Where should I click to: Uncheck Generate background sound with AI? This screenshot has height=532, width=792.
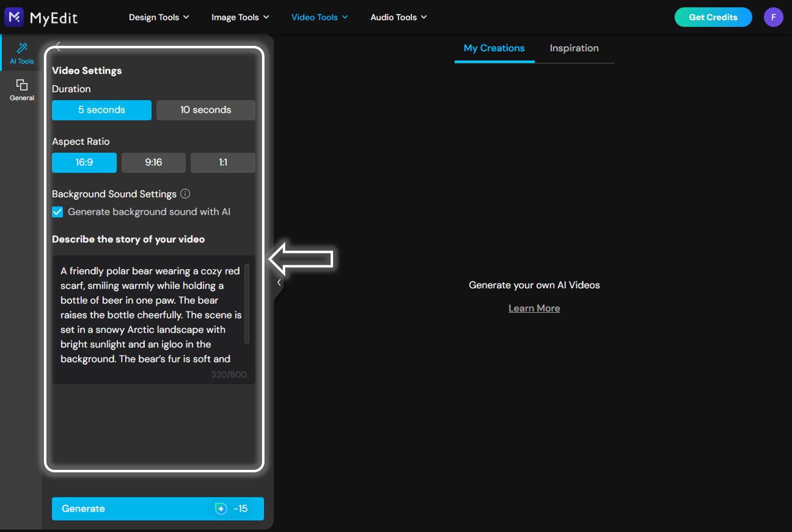[x=58, y=212]
